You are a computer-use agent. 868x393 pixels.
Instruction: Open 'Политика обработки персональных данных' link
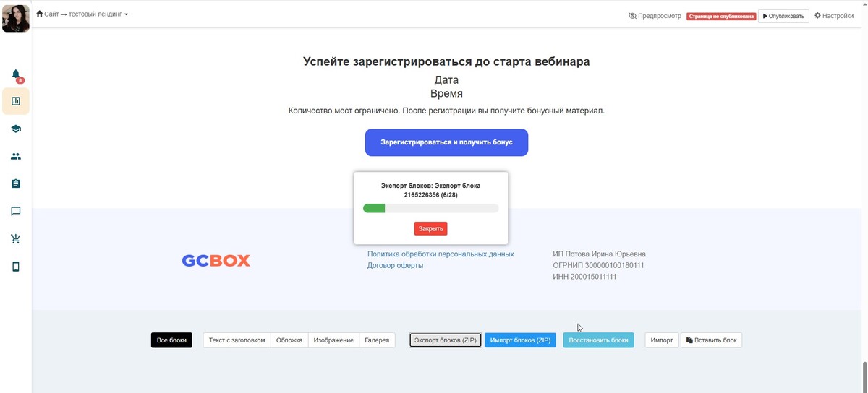pos(441,254)
